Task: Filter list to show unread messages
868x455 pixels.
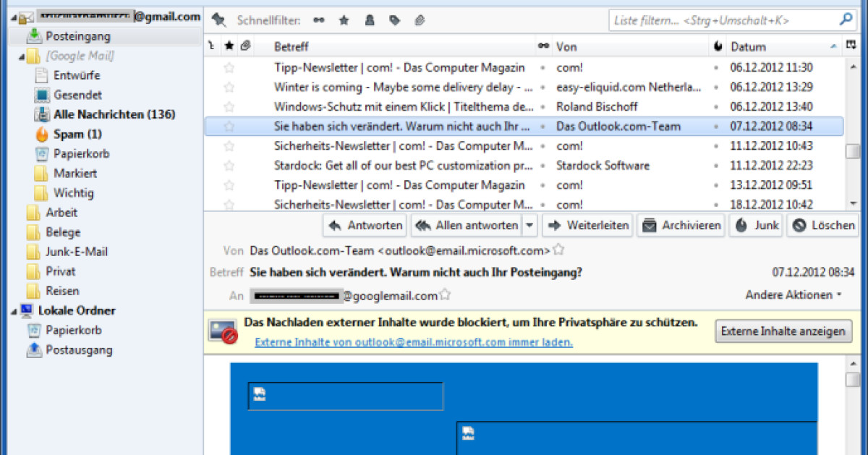Action: click(319, 20)
